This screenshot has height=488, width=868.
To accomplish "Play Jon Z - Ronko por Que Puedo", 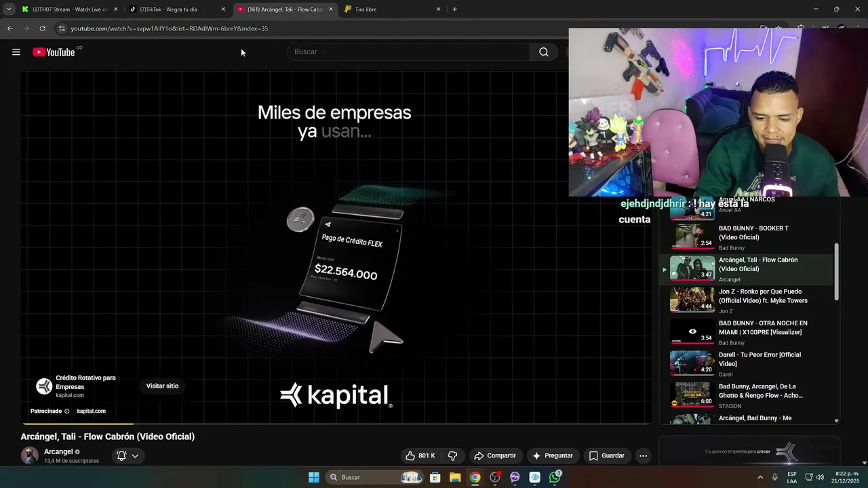I will (746, 300).
